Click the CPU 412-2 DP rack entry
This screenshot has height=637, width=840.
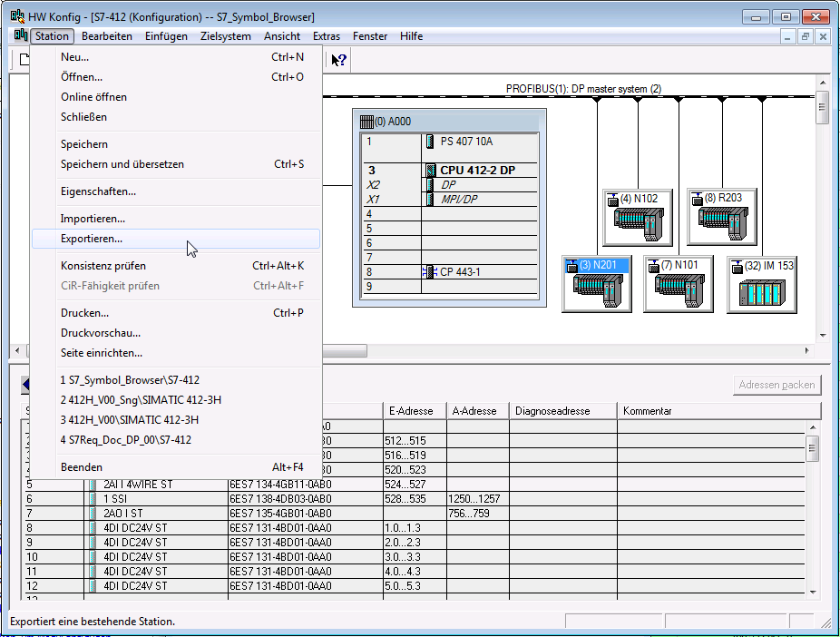coord(476,170)
